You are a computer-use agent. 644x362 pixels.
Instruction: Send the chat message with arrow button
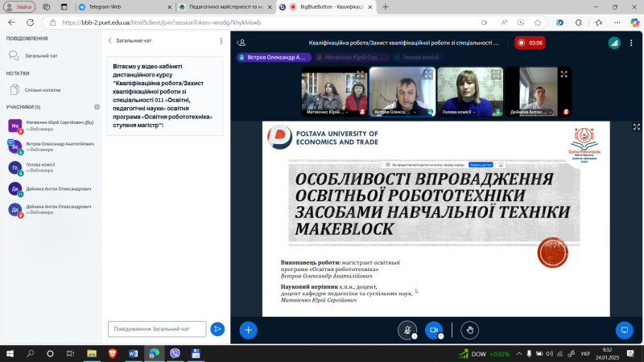217,329
